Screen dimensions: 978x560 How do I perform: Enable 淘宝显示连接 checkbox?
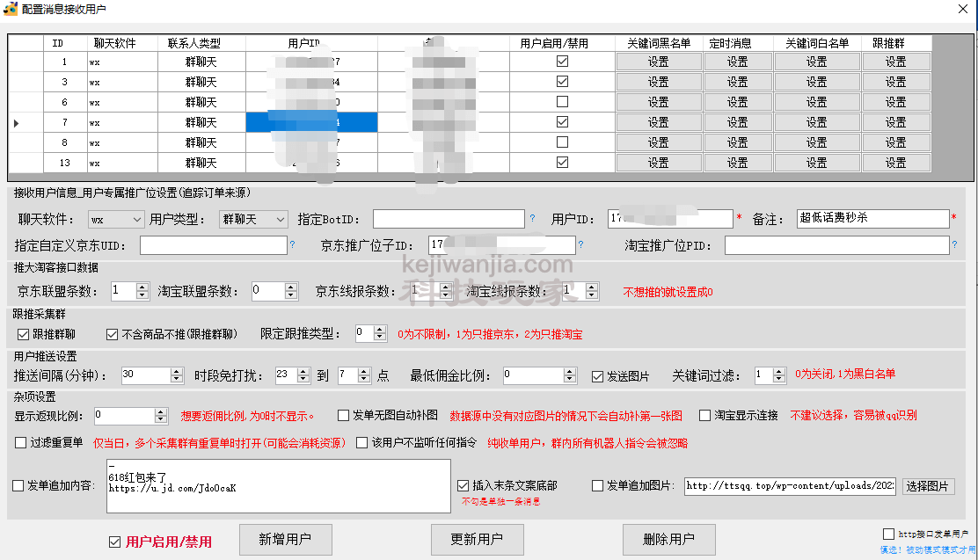click(x=704, y=415)
